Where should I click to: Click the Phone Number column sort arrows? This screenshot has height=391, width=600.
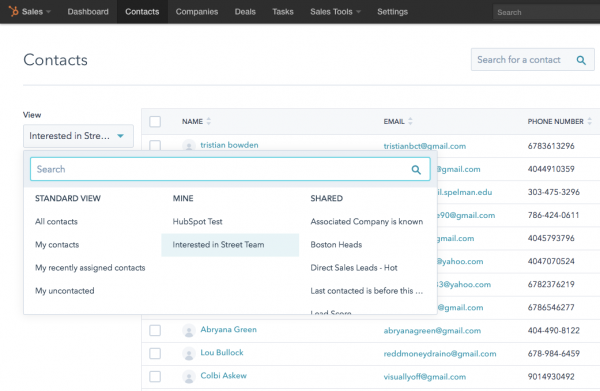589,121
